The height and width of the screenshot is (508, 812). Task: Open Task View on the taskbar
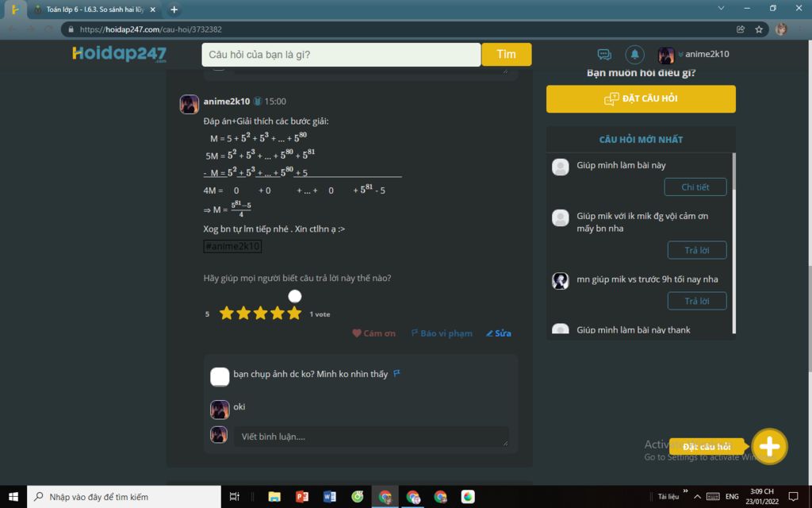(234, 497)
